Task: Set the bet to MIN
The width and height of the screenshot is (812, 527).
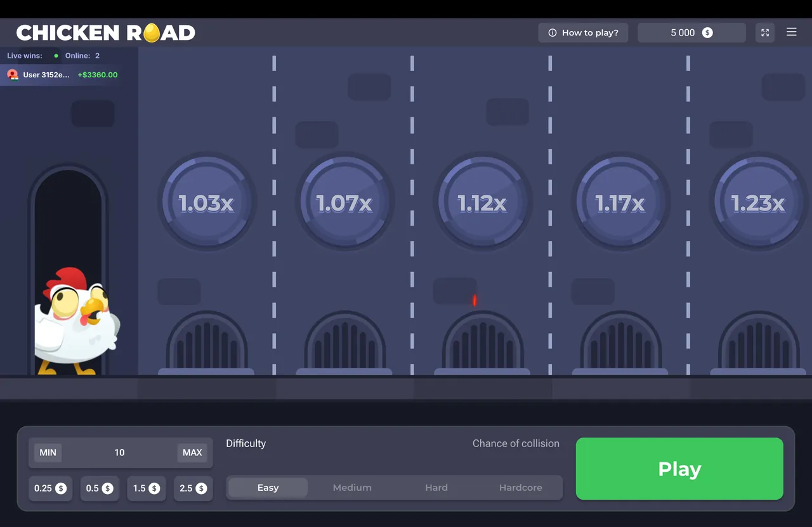Action: tap(48, 452)
